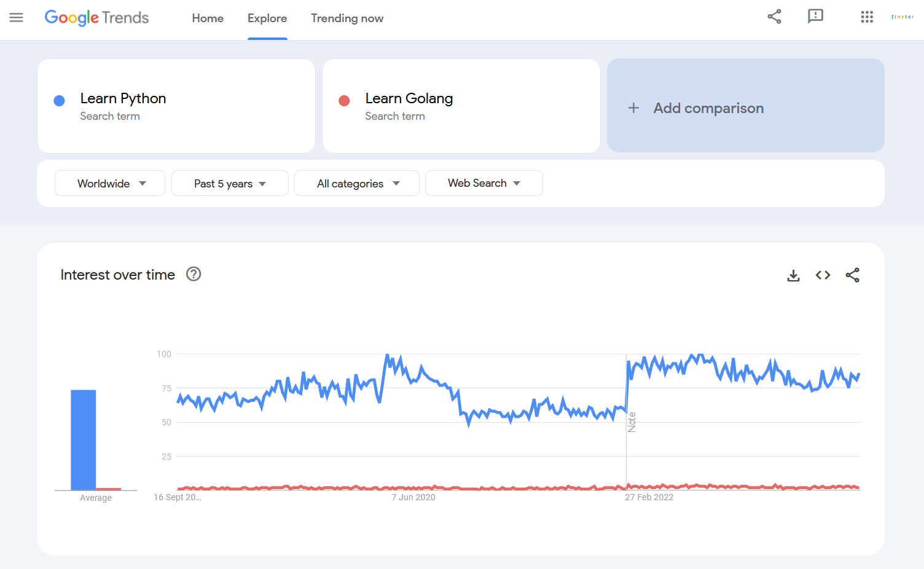
Task: Open the Worldwide region dropdown
Action: pos(109,183)
